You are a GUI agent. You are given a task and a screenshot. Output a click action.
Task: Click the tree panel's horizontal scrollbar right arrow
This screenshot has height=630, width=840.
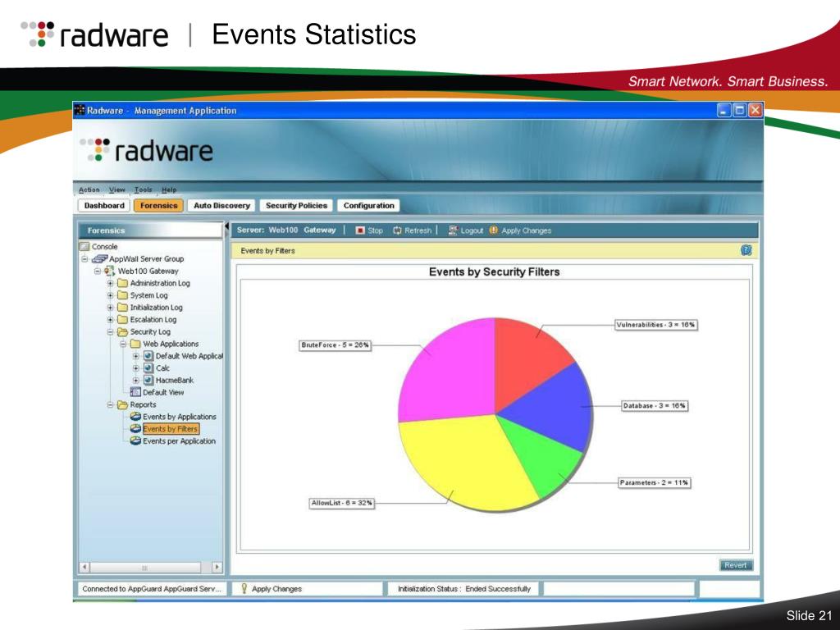[217, 567]
